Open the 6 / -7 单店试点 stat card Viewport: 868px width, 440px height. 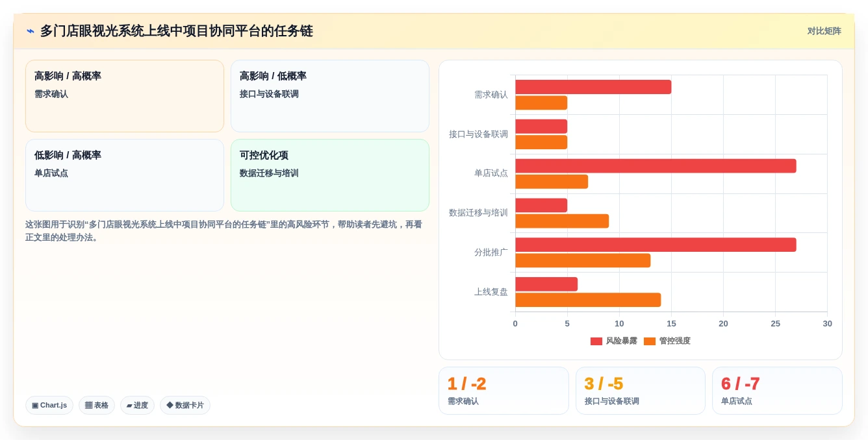coord(777,391)
